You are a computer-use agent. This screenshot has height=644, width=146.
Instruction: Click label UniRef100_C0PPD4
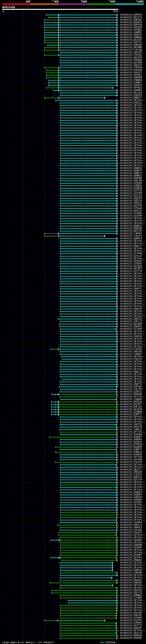pos(131,67)
